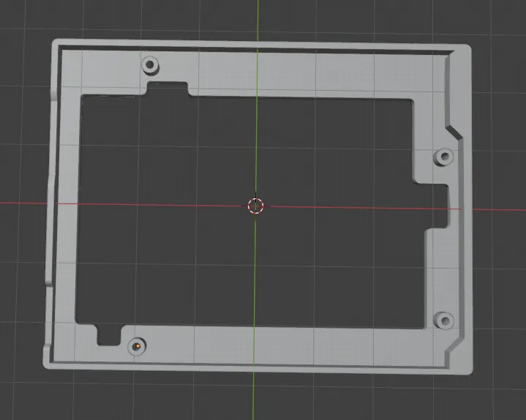The width and height of the screenshot is (526, 420).
Task: Click the green Y axis below the model
Action: click(x=254, y=395)
